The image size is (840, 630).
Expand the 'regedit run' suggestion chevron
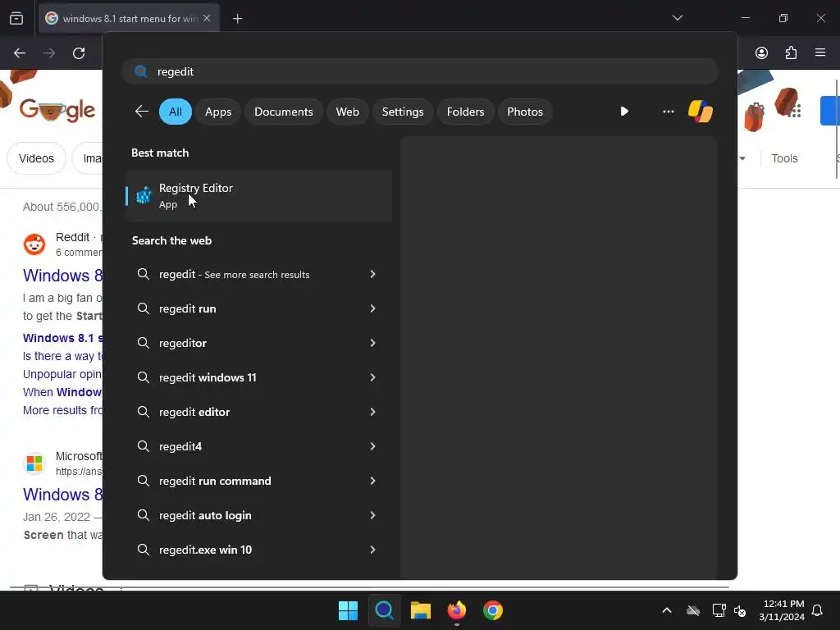coord(373,308)
